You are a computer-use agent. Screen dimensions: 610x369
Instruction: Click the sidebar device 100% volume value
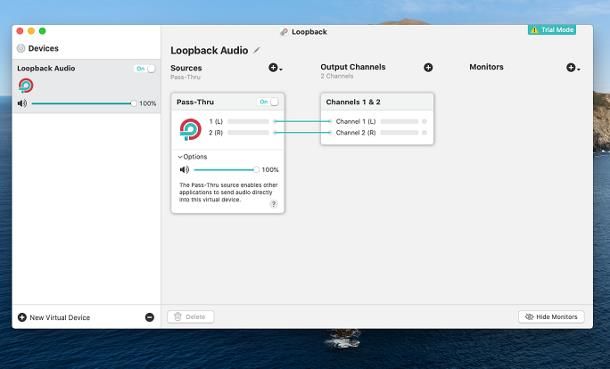click(x=148, y=103)
